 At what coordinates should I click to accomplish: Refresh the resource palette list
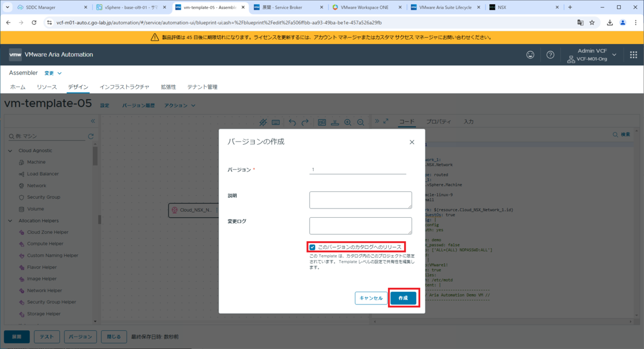click(91, 136)
